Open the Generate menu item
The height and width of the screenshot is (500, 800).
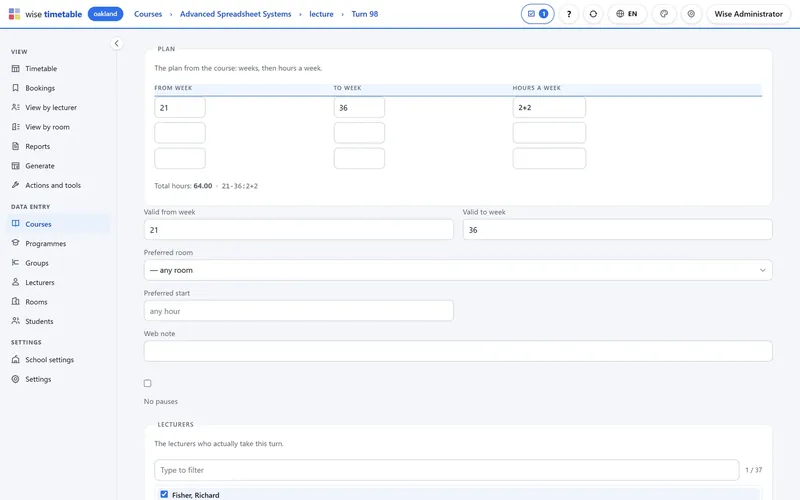tap(58, 166)
